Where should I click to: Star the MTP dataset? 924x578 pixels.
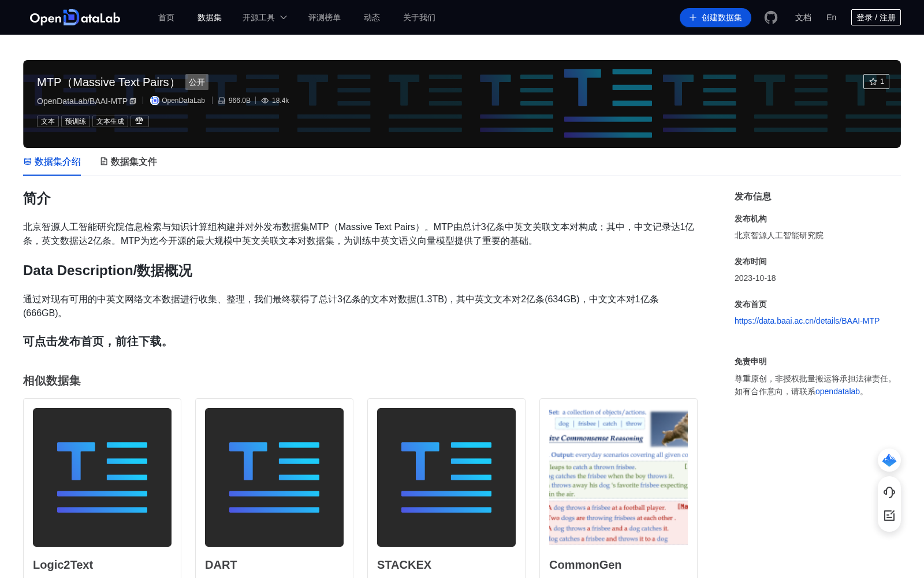coord(876,81)
